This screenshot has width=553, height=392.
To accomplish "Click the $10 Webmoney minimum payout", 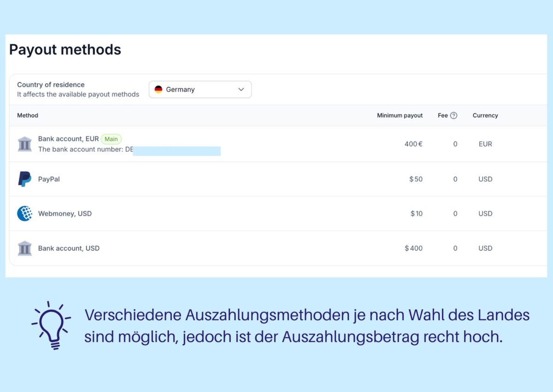I will click(416, 214).
